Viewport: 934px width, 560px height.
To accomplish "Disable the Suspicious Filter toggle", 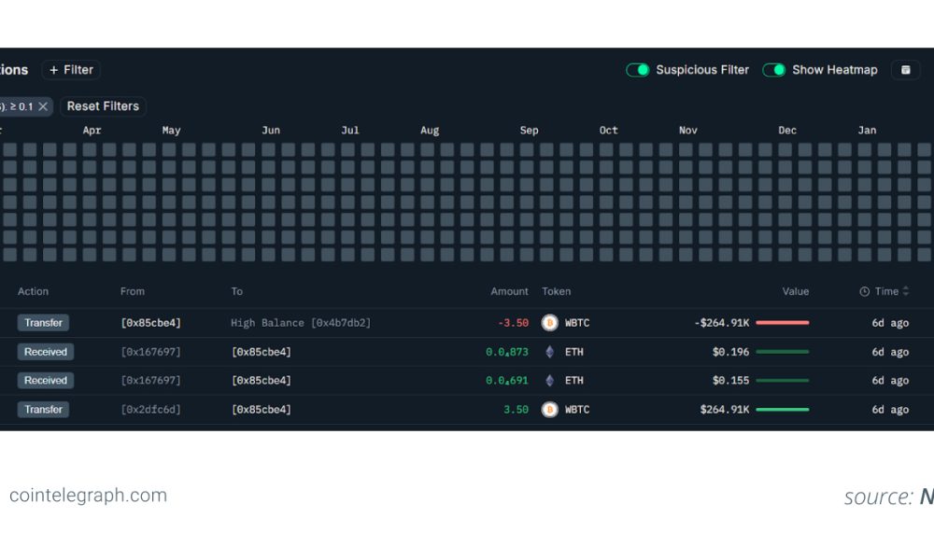I will (x=638, y=69).
